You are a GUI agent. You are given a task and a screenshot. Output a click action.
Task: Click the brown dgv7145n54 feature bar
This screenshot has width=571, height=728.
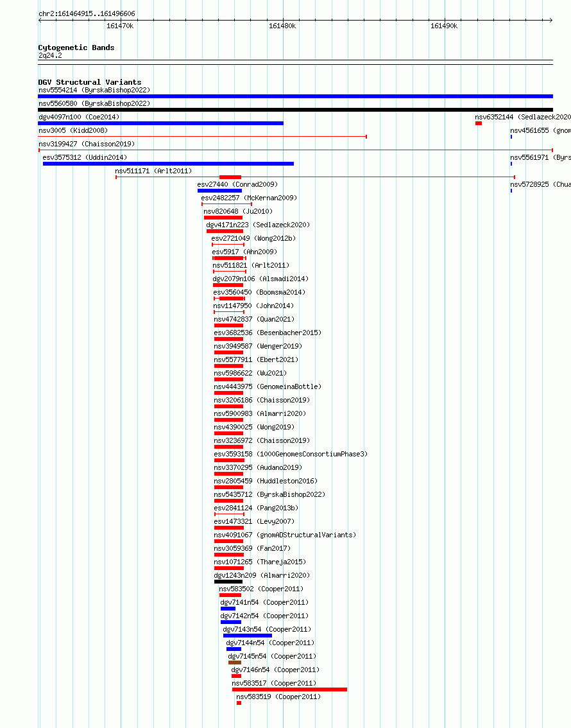235,663
